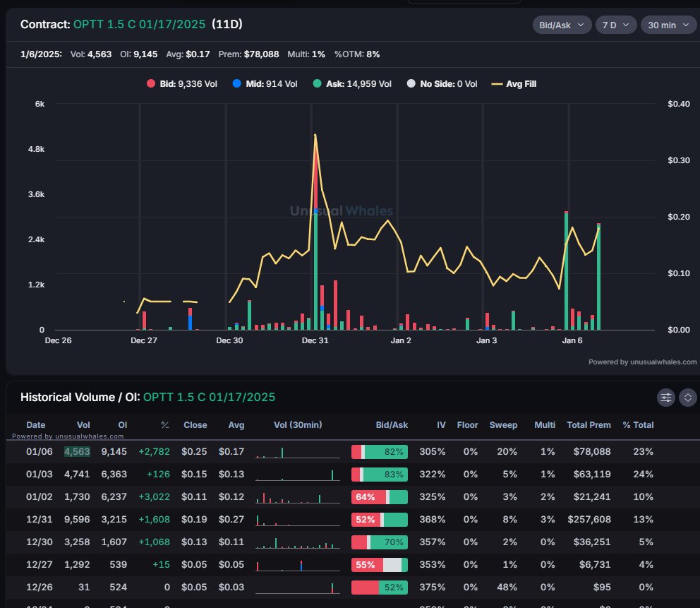Open the Bid/Ask dropdown
Screen dimensions: 700x608
[561, 24]
